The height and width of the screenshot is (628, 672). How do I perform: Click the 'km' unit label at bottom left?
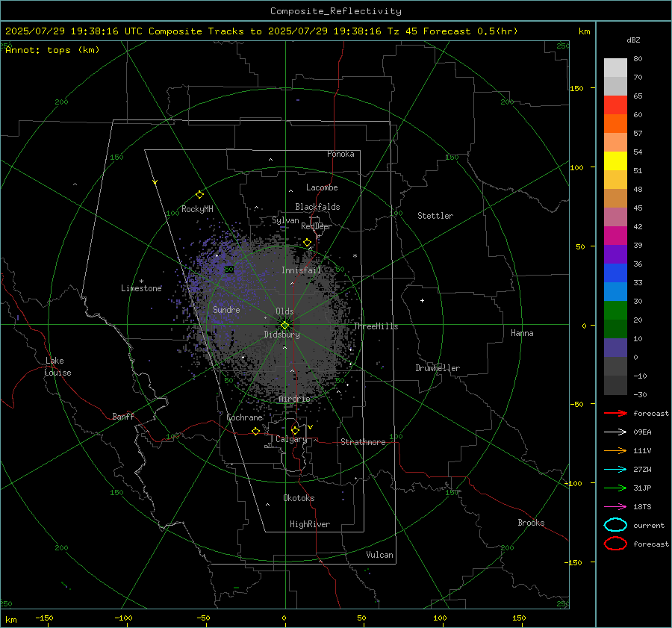tap(11, 620)
